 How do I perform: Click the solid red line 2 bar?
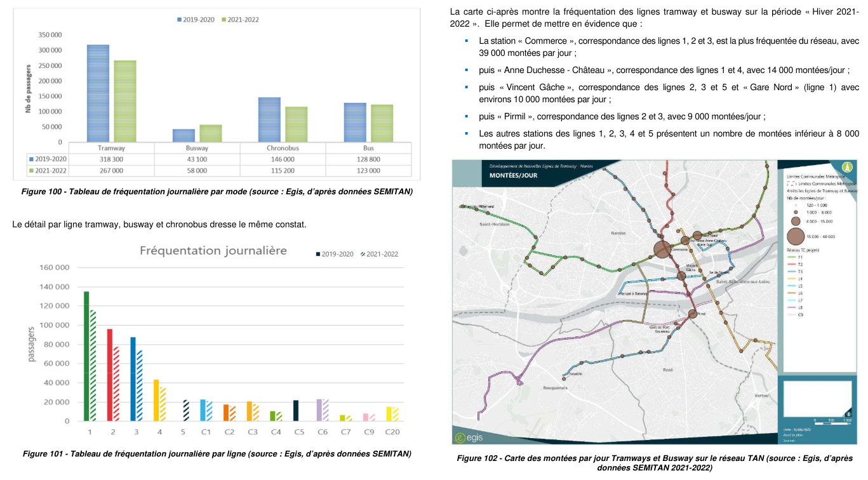(109, 375)
